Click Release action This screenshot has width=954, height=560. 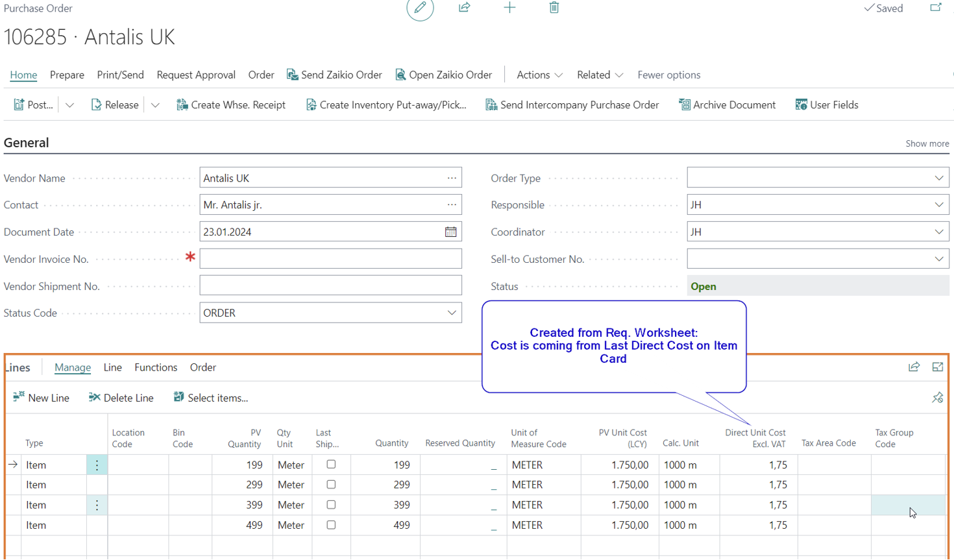pos(115,104)
